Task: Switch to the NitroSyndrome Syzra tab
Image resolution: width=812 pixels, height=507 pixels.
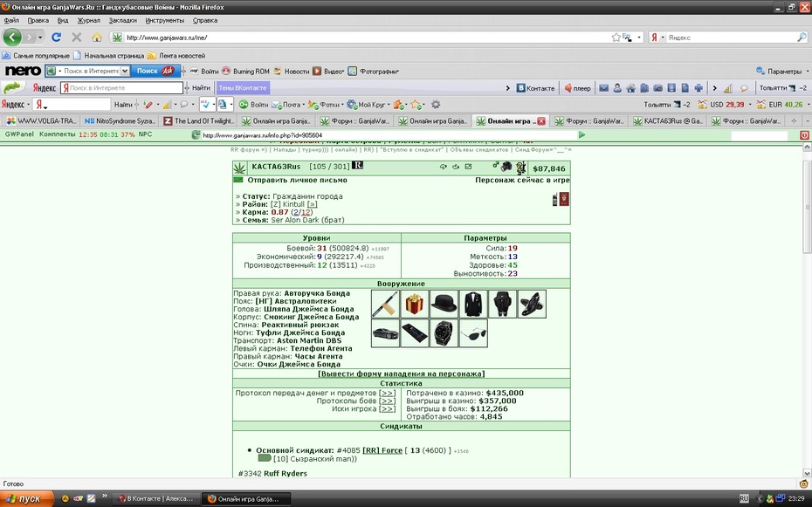Action: 120,120
